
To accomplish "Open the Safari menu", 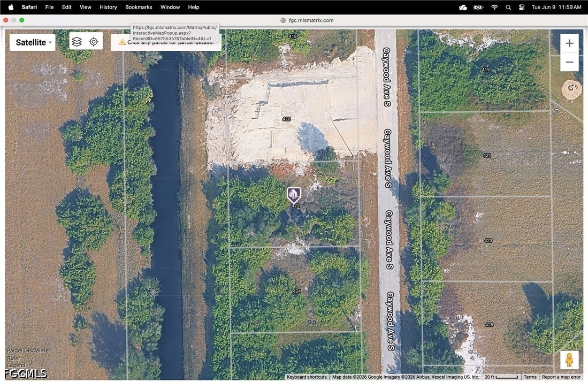I will pos(29,7).
